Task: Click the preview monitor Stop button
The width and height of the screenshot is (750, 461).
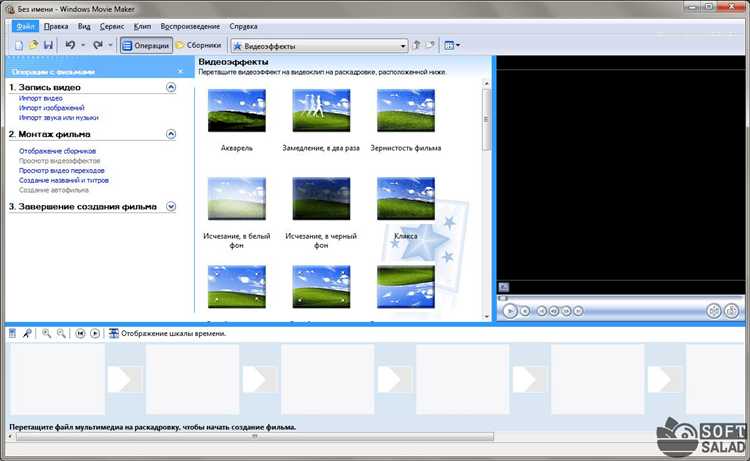Action: click(x=525, y=311)
